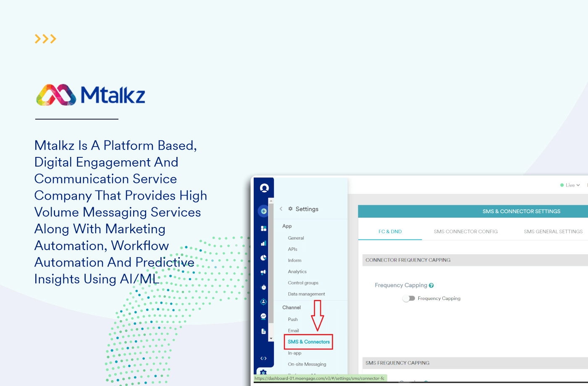Toggle the Frequency Capping switch

(x=409, y=298)
